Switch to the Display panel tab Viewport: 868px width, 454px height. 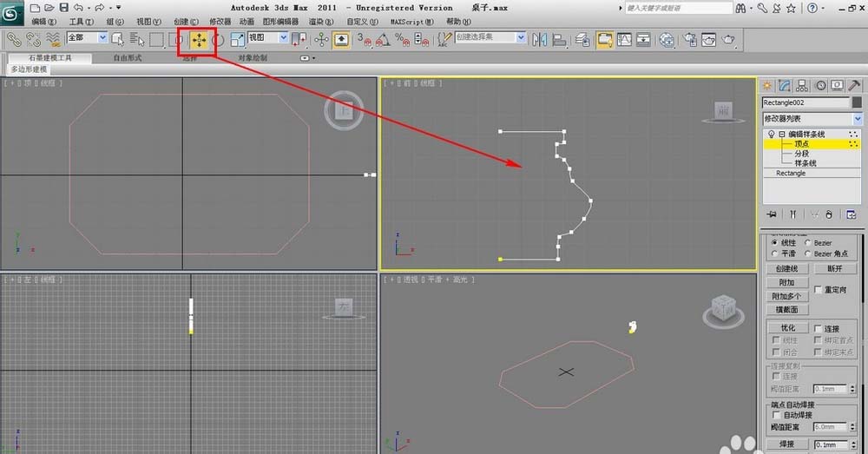tap(837, 85)
